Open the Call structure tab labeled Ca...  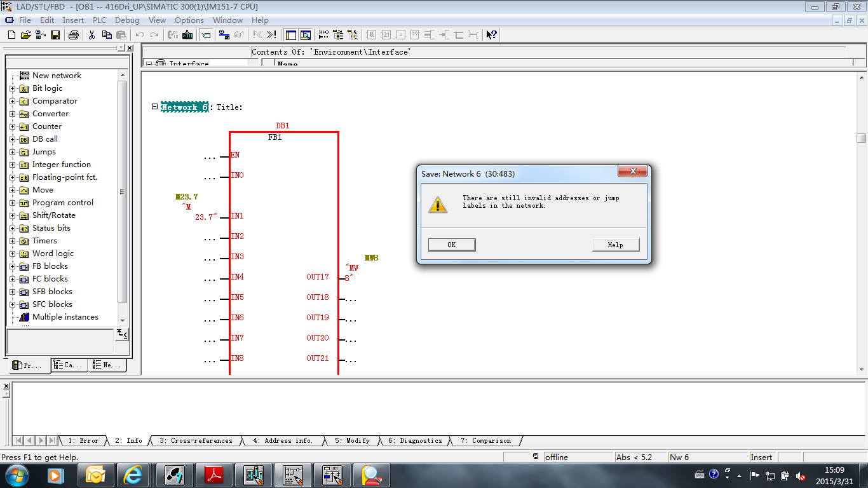point(69,365)
